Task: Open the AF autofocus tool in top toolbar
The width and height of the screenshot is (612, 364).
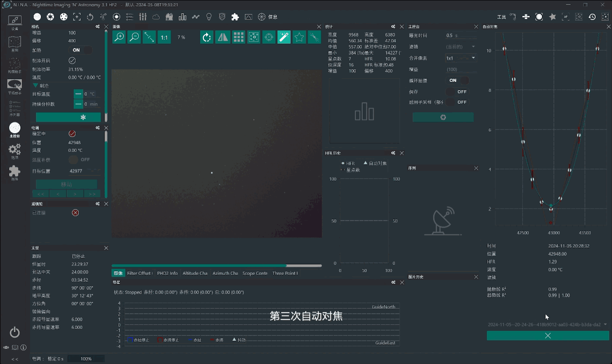Action: [566, 17]
